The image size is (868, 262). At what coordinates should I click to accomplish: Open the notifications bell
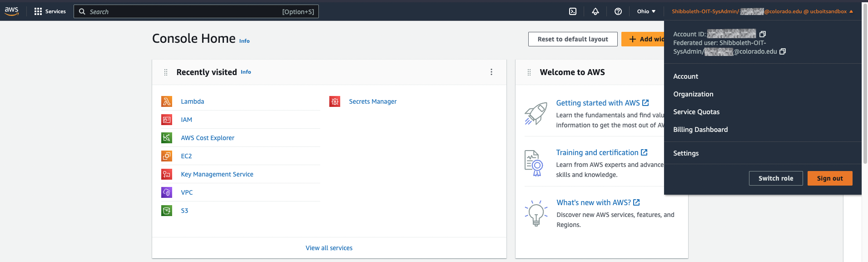tap(595, 11)
